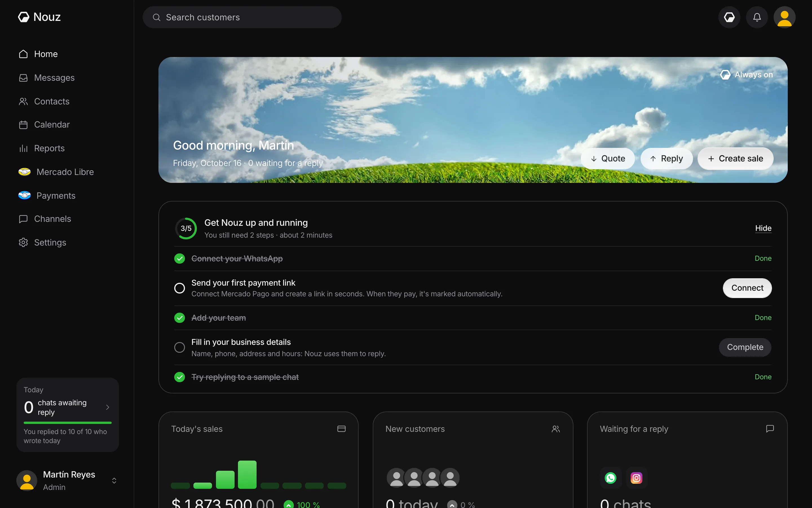The width and height of the screenshot is (812, 508).
Task: Click the Home house icon
Action: (x=23, y=54)
